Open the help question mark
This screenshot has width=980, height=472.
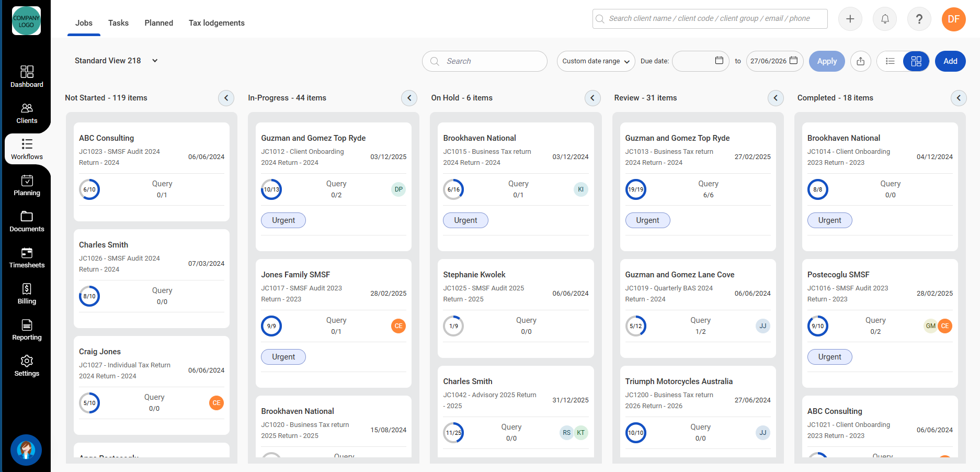pos(919,19)
